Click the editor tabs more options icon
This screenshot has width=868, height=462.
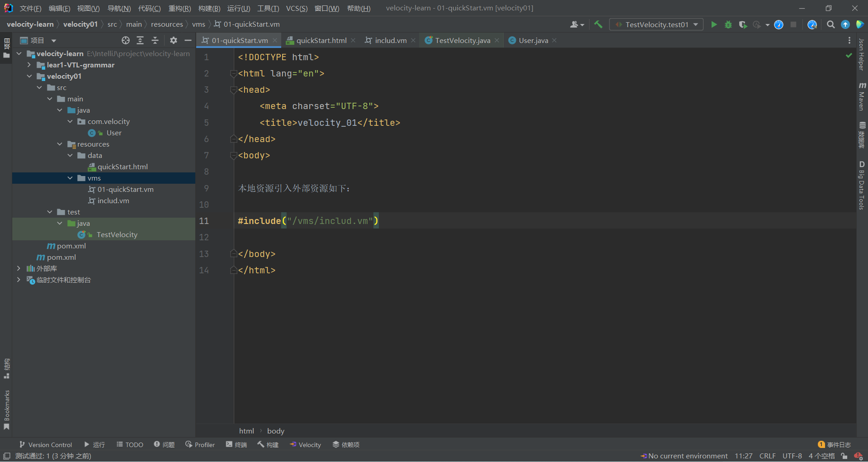click(x=849, y=40)
